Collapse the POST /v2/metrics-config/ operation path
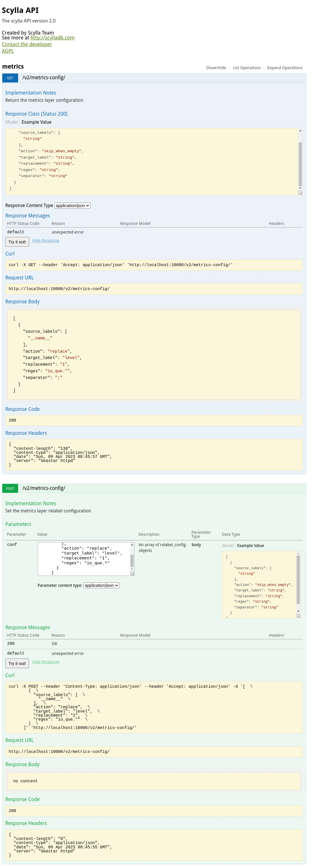 44,488
